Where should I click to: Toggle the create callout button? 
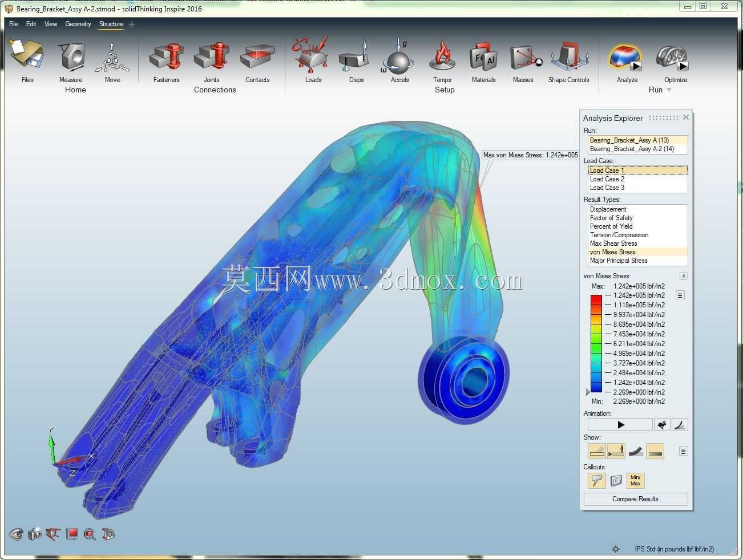point(596,481)
